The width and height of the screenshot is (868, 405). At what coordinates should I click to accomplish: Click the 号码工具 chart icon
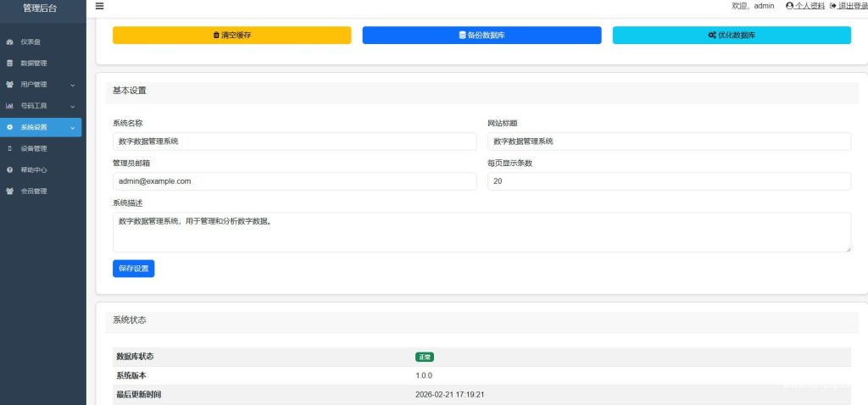tap(9, 106)
